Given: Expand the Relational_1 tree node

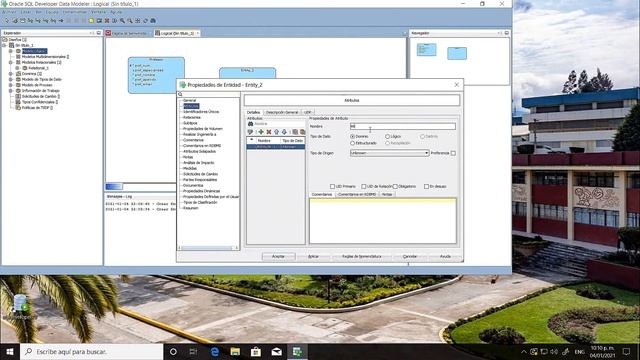Looking at the screenshot, I should (17, 68).
